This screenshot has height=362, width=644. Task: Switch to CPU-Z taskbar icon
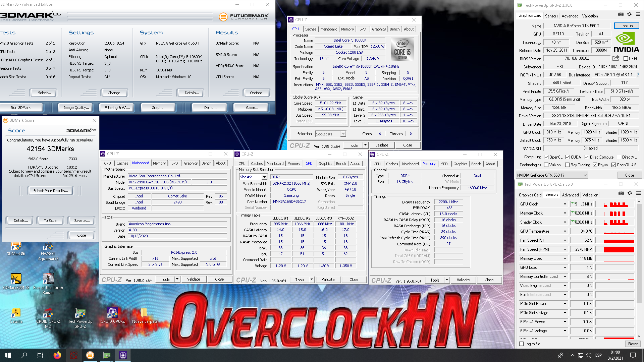point(123,355)
